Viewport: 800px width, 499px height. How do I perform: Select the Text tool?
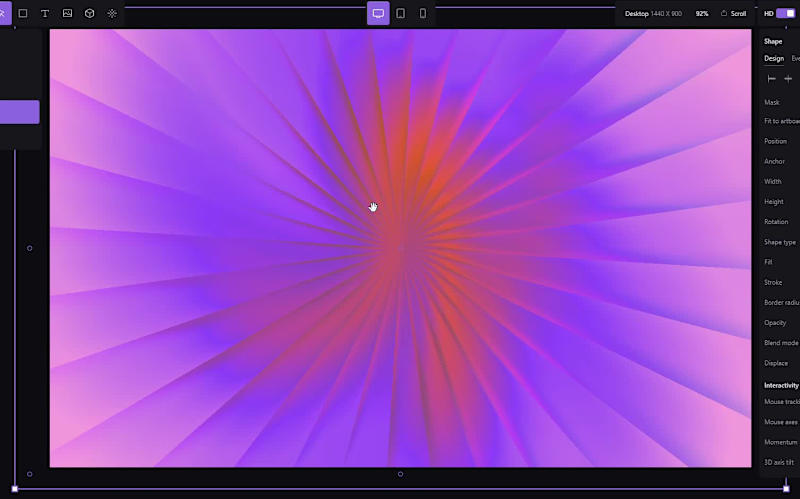[x=45, y=13]
